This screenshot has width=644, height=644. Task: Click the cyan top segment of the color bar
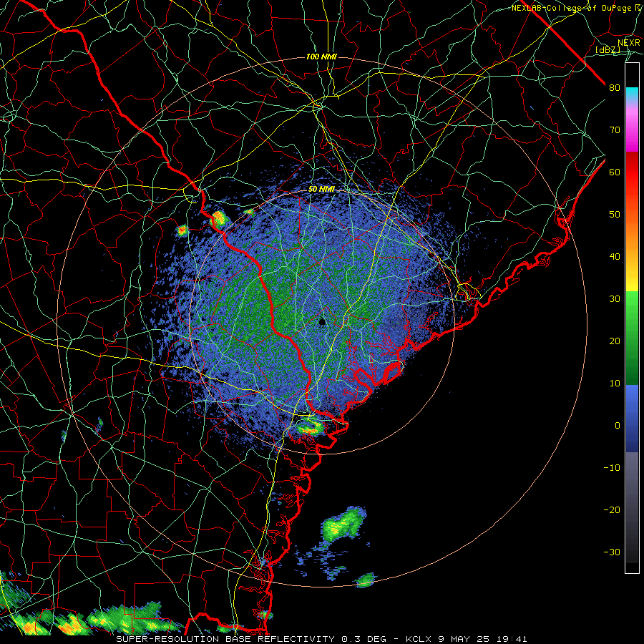point(632,94)
